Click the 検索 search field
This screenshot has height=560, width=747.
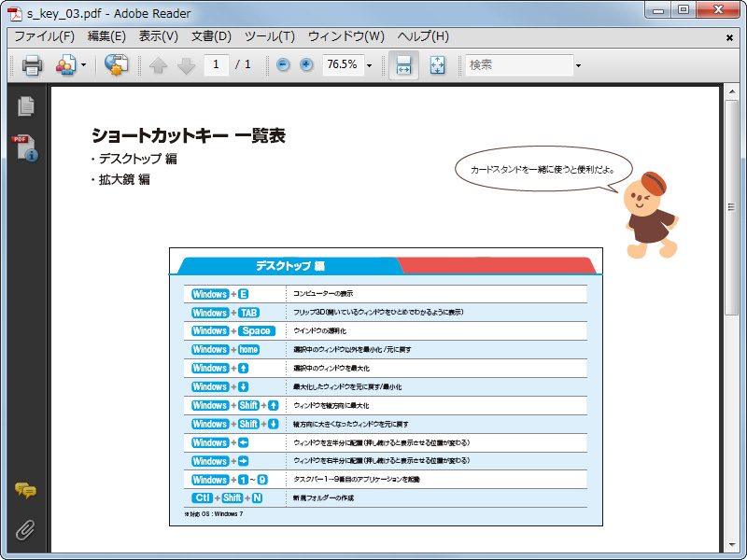pos(519,64)
